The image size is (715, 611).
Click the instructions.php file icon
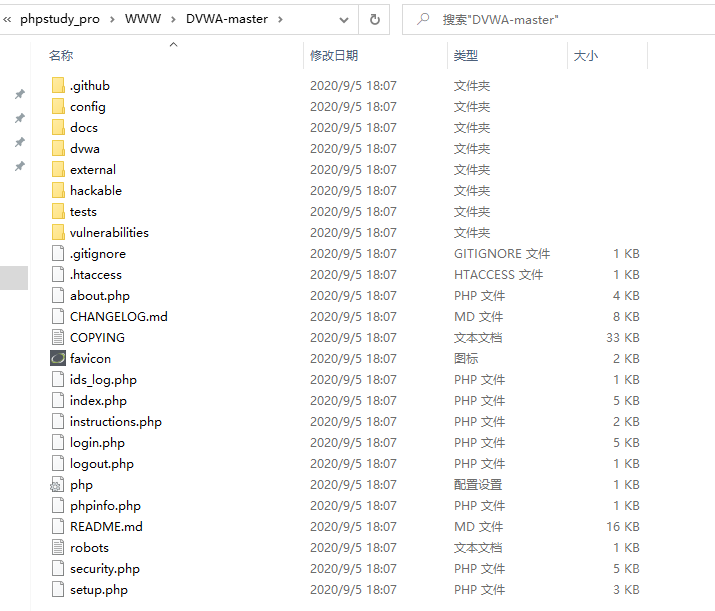(x=58, y=421)
